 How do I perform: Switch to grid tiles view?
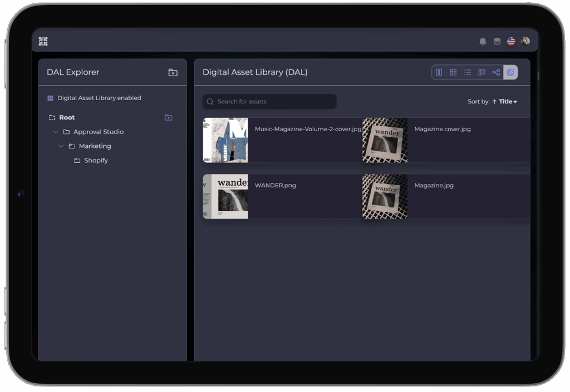[x=453, y=72]
